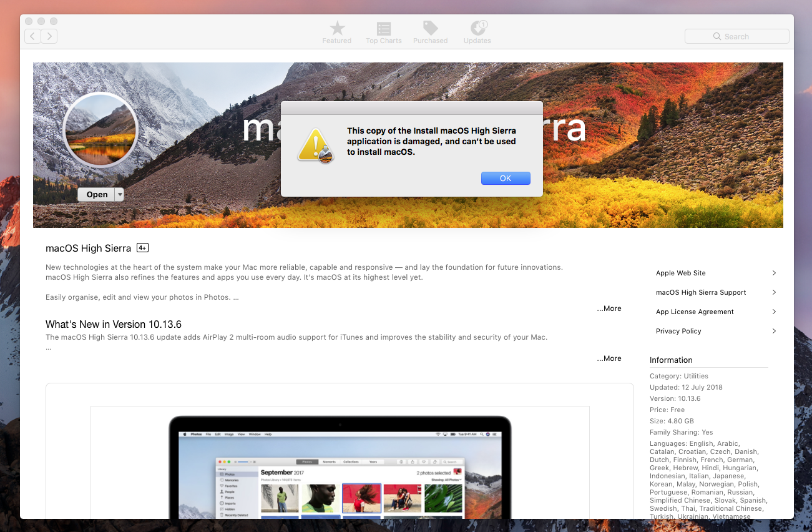The width and height of the screenshot is (812, 532).
Task: Dismiss the damaged installer dialog with OK
Action: tap(506, 178)
